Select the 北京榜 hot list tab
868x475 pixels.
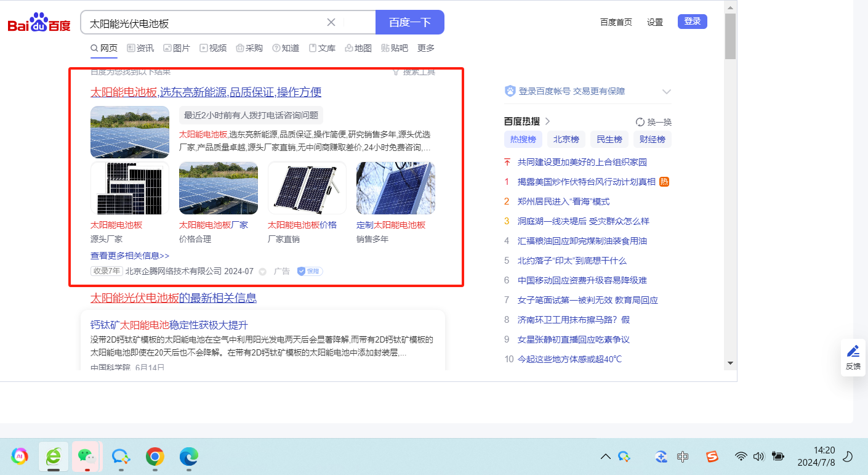click(566, 139)
